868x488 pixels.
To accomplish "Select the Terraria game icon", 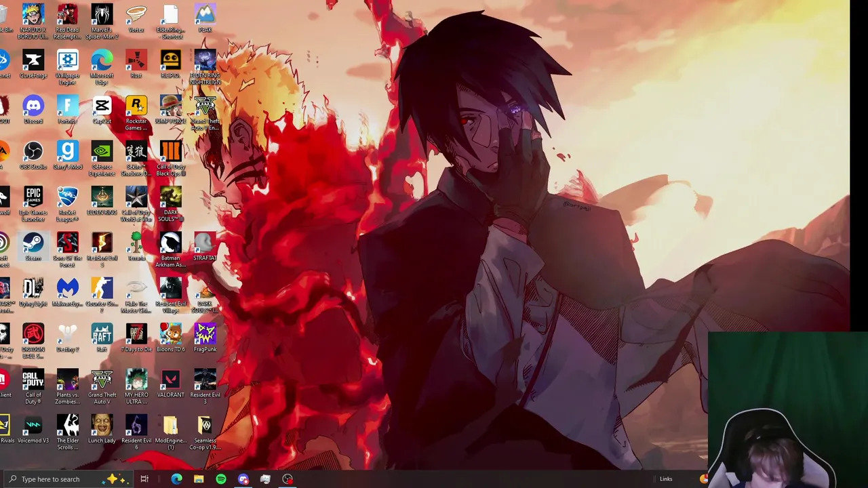I will point(136,246).
